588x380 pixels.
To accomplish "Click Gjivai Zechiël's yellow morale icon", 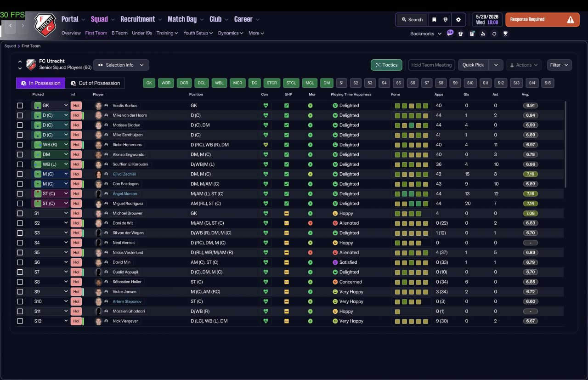I will coord(311,174).
